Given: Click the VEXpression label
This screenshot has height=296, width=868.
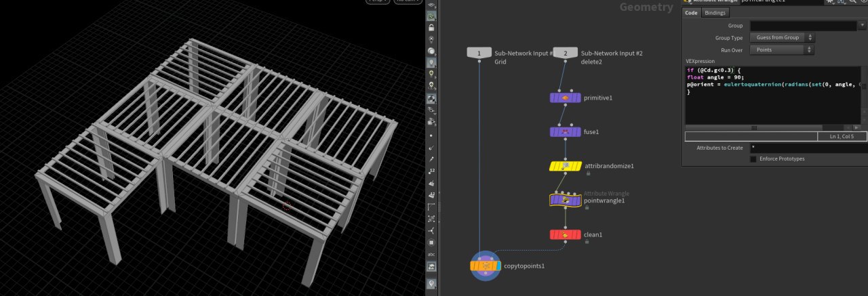Looking at the screenshot, I should pyautogui.click(x=702, y=60).
